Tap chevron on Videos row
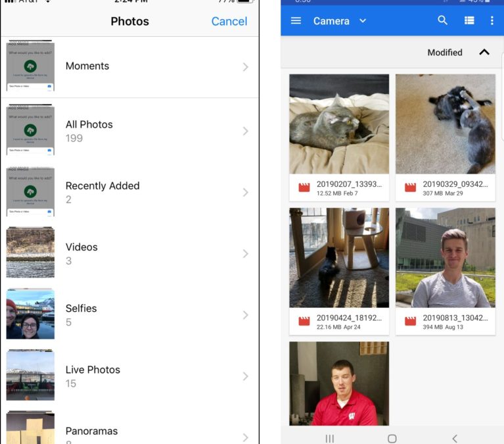 tap(245, 253)
